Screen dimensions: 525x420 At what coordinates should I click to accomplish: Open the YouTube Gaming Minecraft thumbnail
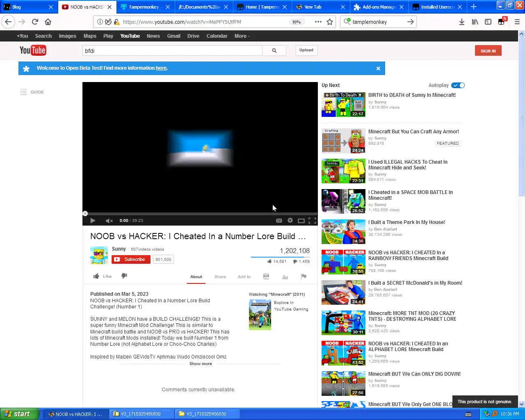tap(260, 315)
